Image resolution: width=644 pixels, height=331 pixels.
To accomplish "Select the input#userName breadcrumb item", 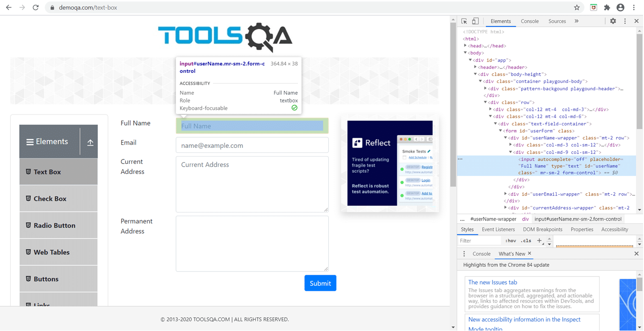I will tap(578, 219).
